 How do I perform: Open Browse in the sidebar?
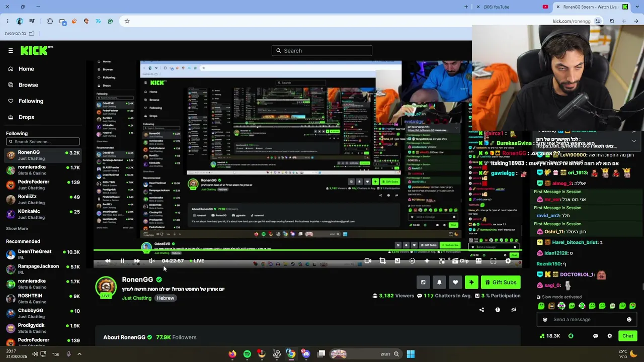28,85
